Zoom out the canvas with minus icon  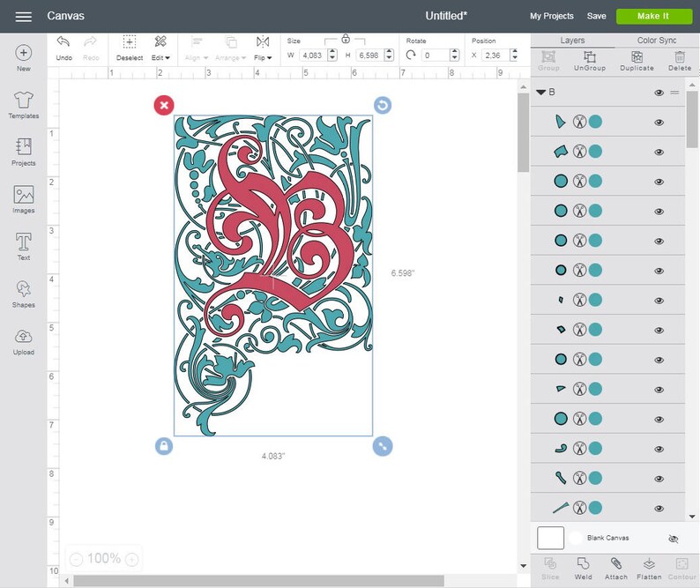click(x=77, y=559)
